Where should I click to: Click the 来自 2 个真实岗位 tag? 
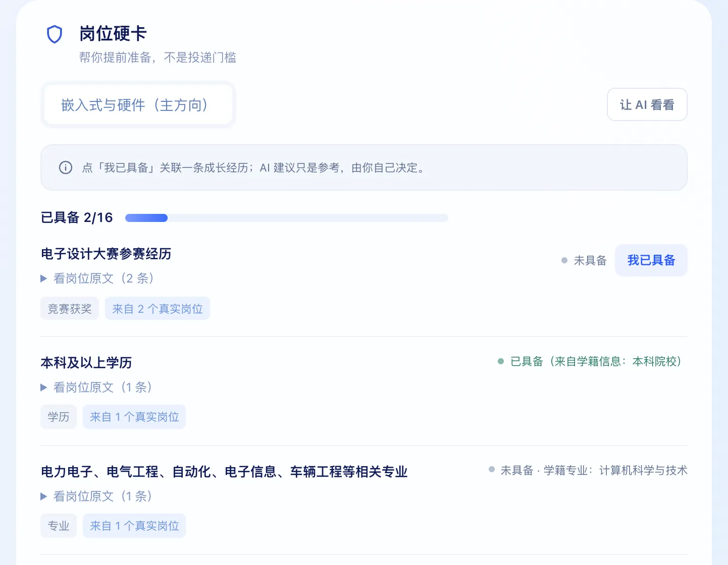[158, 308]
